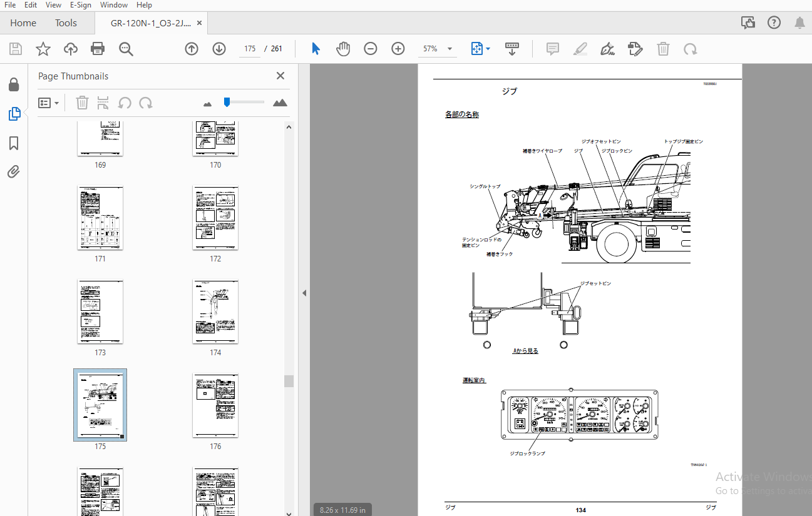Rotate pages clockwise in thumbnails panel
This screenshot has width=812, height=516.
[146, 103]
